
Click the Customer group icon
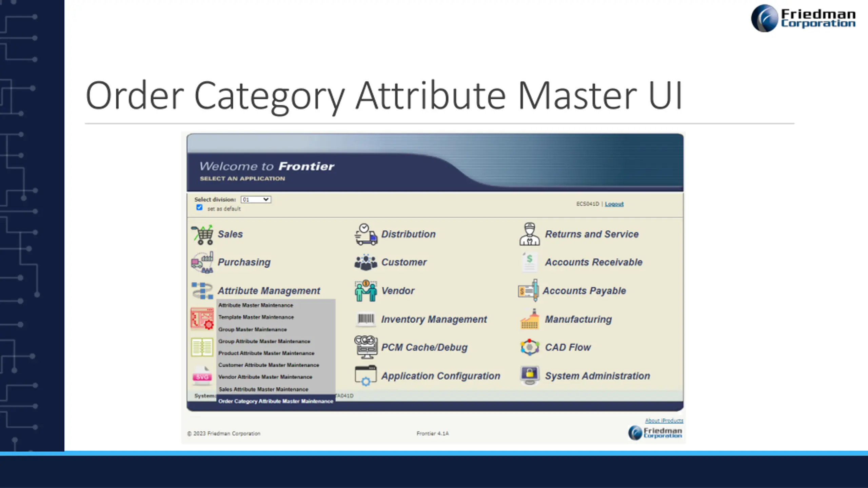(x=366, y=262)
